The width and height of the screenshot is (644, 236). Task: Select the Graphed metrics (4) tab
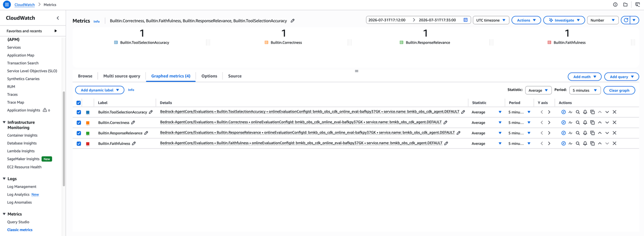pos(171,76)
